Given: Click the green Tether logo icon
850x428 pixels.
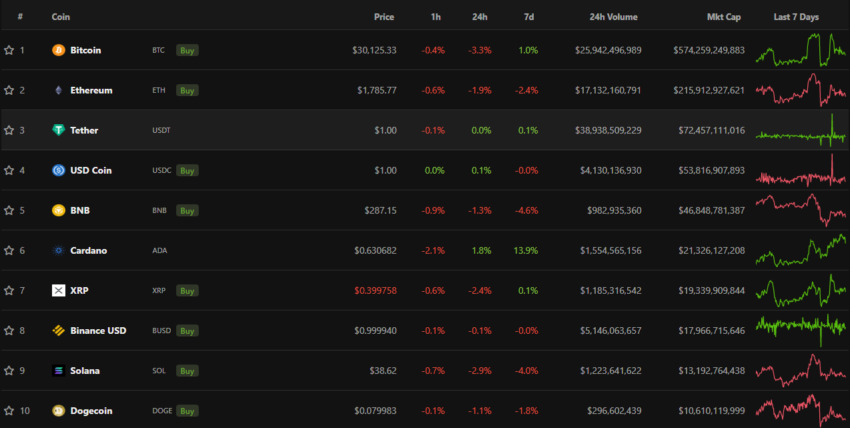Looking at the screenshot, I should (59, 131).
